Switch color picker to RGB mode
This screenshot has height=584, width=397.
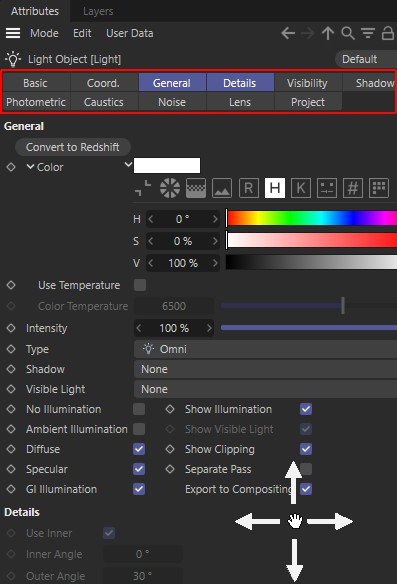pyautogui.click(x=249, y=188)
